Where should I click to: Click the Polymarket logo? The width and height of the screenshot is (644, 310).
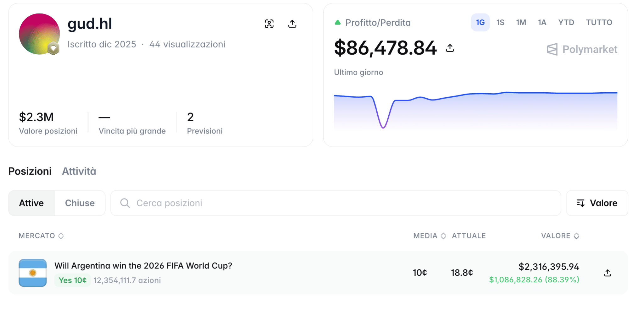pos(582,49)
